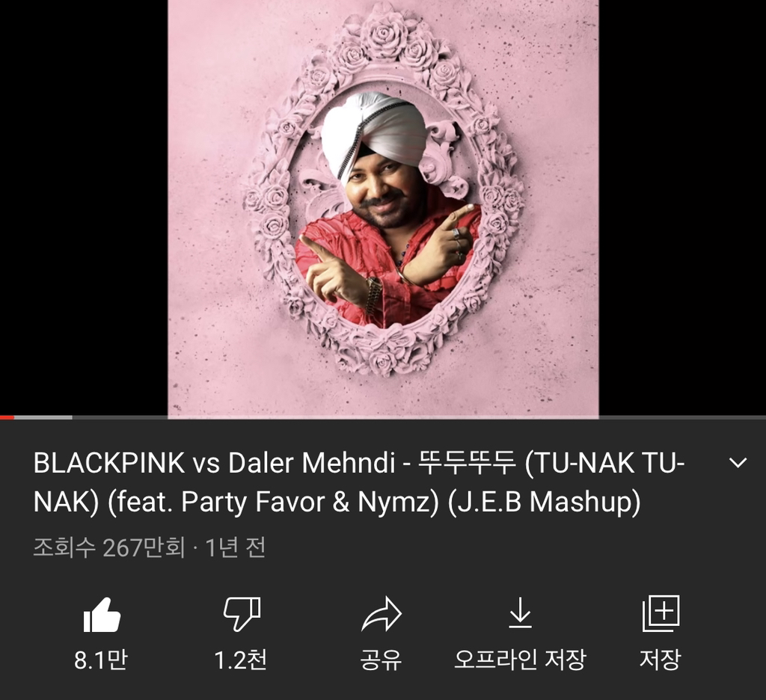Click the red played portion of the progress bar
The image size is (766, 700).
pos(7,417)
